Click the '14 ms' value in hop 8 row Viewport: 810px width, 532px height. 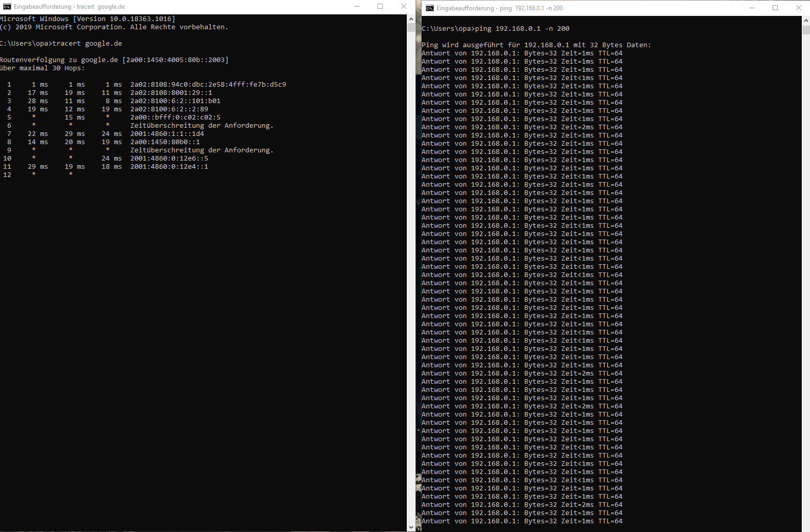click(38, 142)
